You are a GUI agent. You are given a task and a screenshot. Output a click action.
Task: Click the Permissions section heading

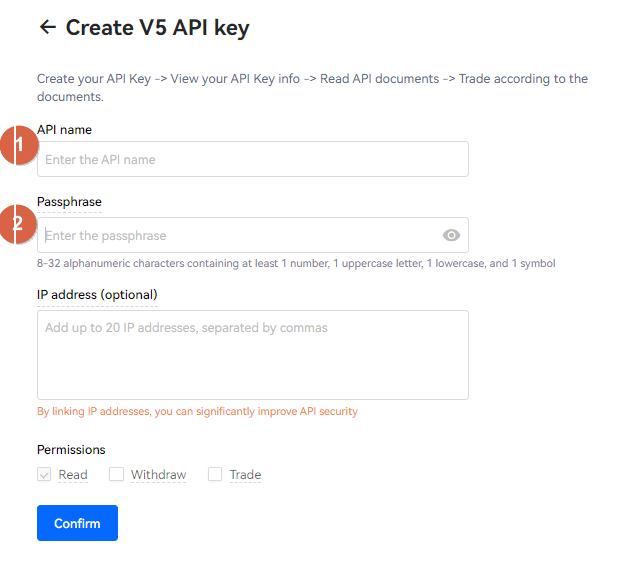point(71,449)
